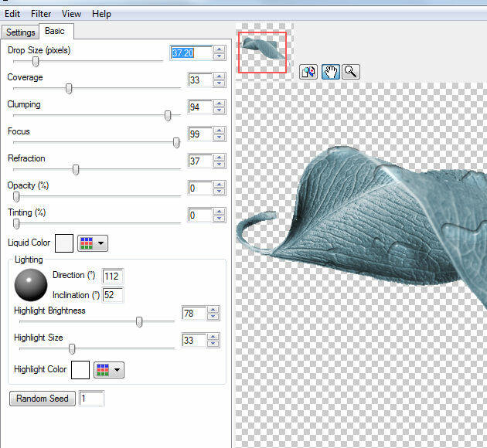The height and width of the screenshot is (448, 487).
Task: Click the Liquid Color white swatch
Action: click(63, 243)
